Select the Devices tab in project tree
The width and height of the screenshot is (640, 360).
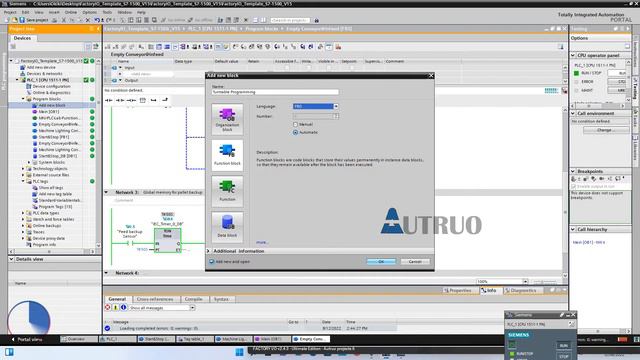(x=22, y=38)
